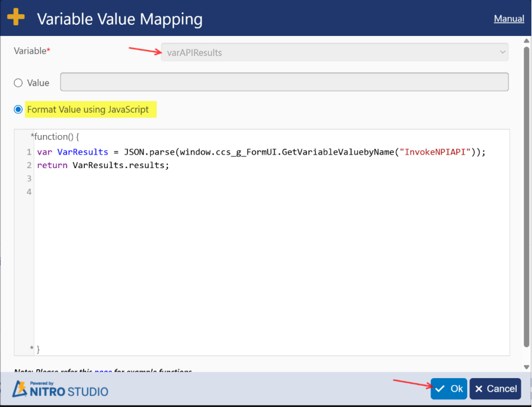Click the Variable Value Mapping title
532x407 pixels.
[120, 19]
